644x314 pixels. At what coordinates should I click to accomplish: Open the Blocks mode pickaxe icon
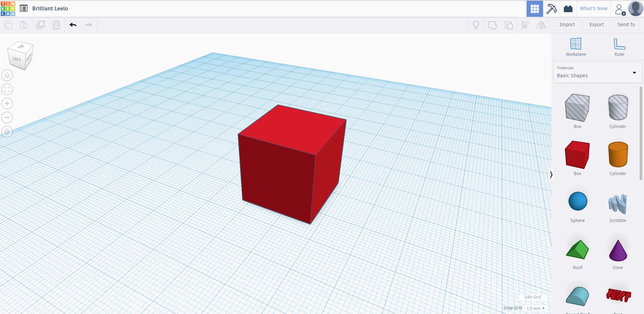pos(551,9)
